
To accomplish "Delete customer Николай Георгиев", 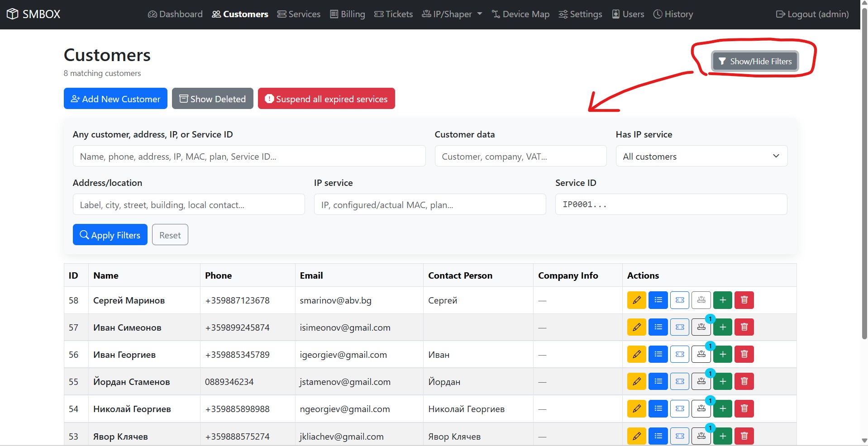I will pos(744,408).
